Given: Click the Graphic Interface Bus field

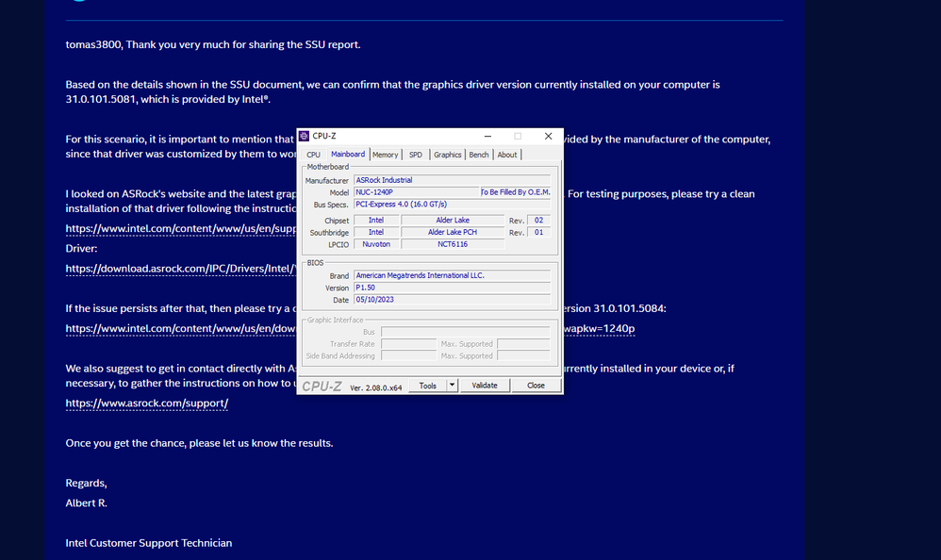Looking at the screenshot, I should pyautogui.click(x=466, y=332).
